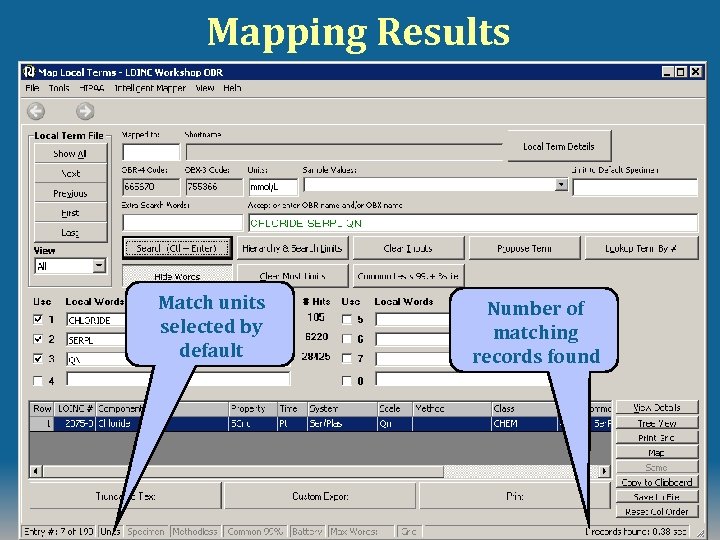720x540 pixels.
Task: Click the View Details button
Action: pyautogui.click(x=657, y=407)
